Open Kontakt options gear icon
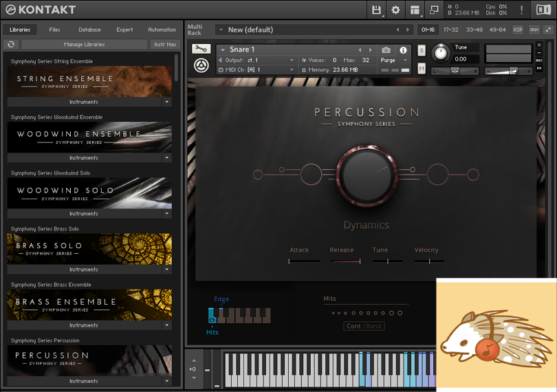Viewport: 557px width, 392px height. tap(395, 10)
